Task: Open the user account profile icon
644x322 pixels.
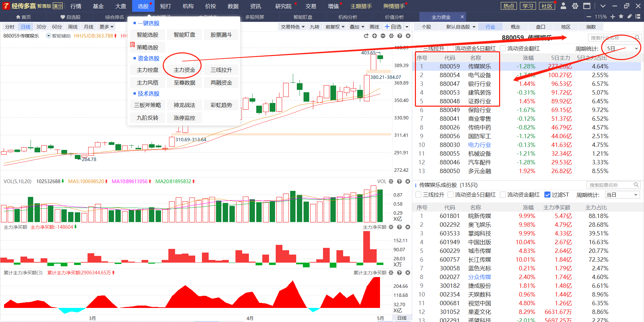Action: [563, 6]
